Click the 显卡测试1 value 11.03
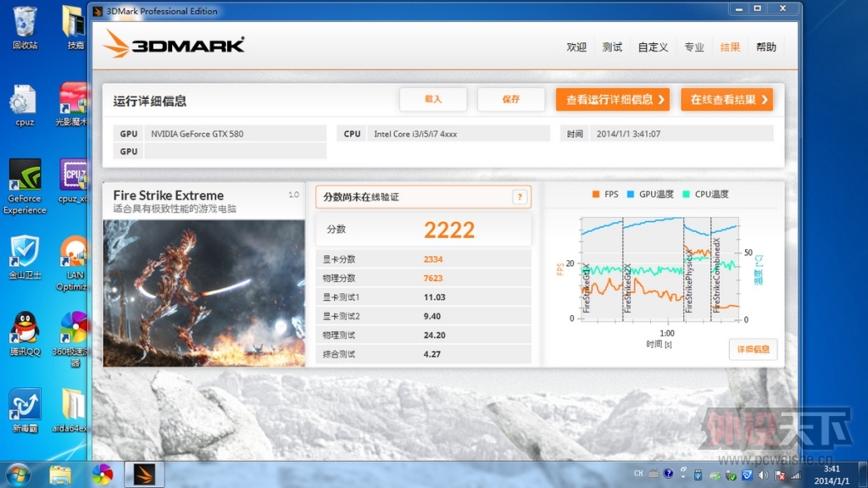 pos(435,297)
